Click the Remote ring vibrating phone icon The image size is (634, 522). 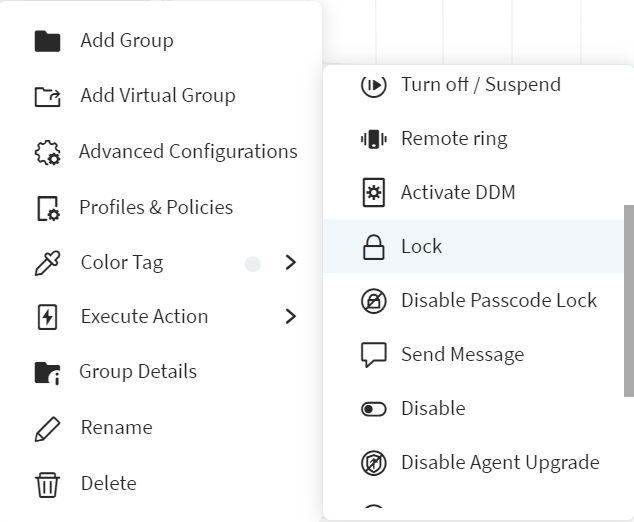click(373, 139)
